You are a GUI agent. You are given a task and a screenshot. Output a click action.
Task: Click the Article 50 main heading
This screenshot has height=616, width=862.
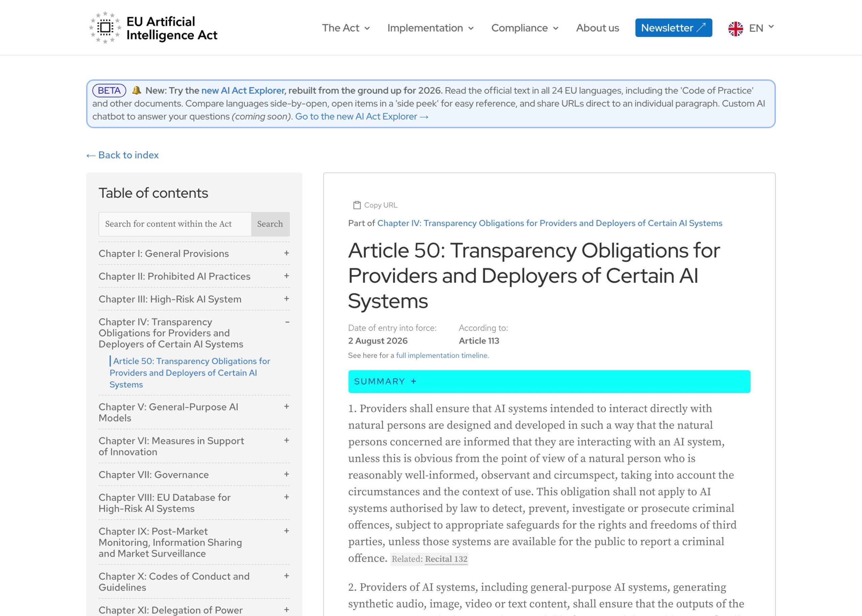point(534,276)
